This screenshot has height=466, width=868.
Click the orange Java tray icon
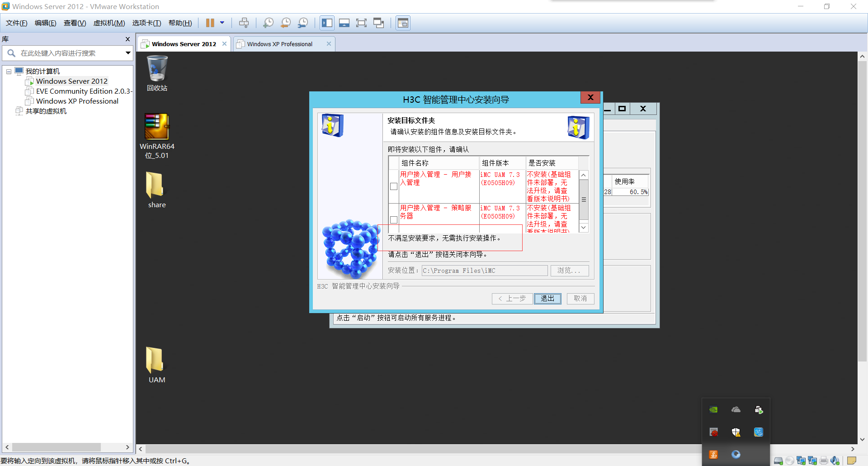(713, 454)
